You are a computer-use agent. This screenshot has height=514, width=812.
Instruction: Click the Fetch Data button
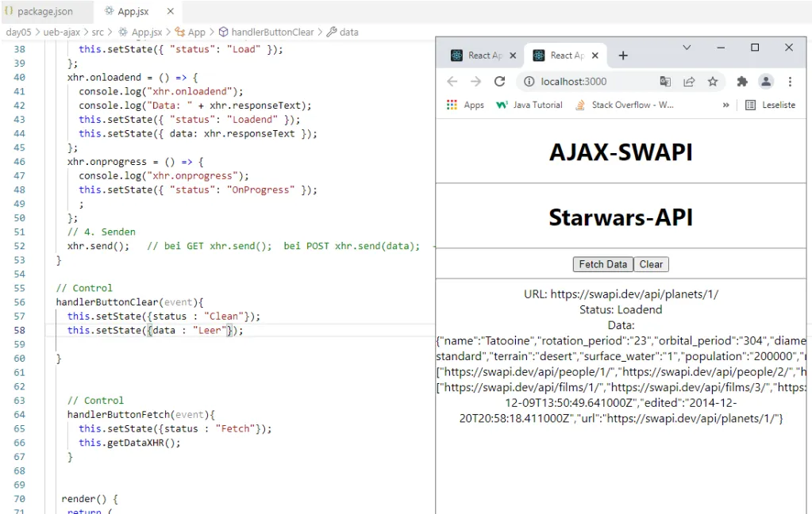tap(602, 264)
